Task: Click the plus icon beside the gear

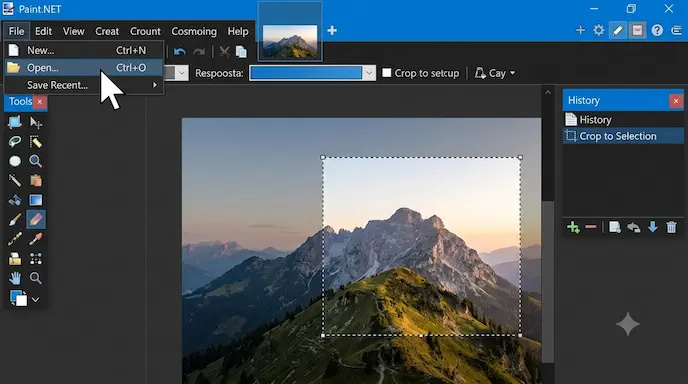Action: pyautogui.click(x=580, y=30)
